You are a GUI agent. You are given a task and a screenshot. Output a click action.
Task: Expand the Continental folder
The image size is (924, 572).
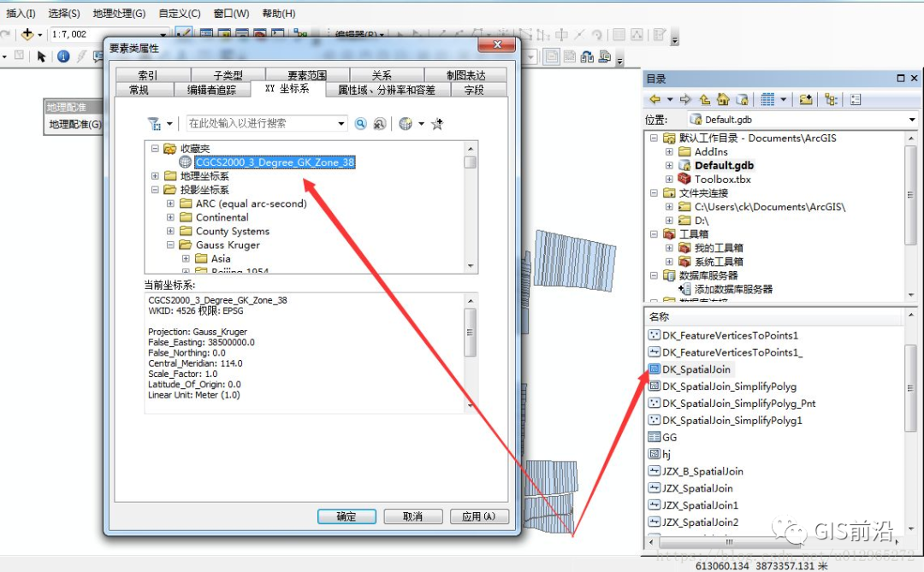tap(170, 217)
